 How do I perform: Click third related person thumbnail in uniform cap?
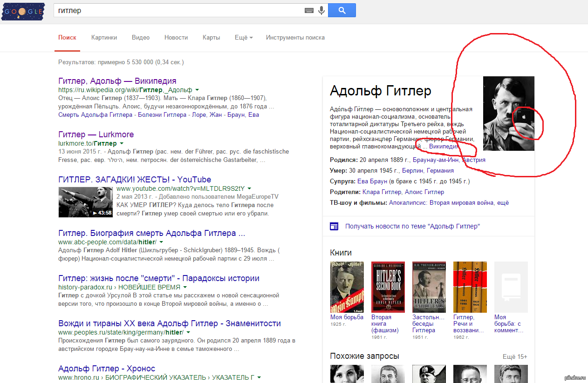coord(429,374)
